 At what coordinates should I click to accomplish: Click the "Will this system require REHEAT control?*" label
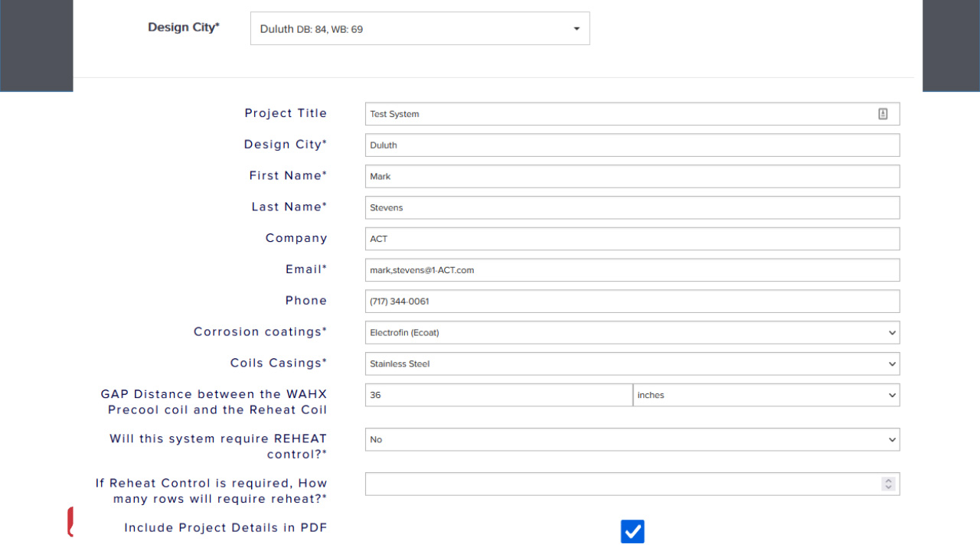[218, 446]
